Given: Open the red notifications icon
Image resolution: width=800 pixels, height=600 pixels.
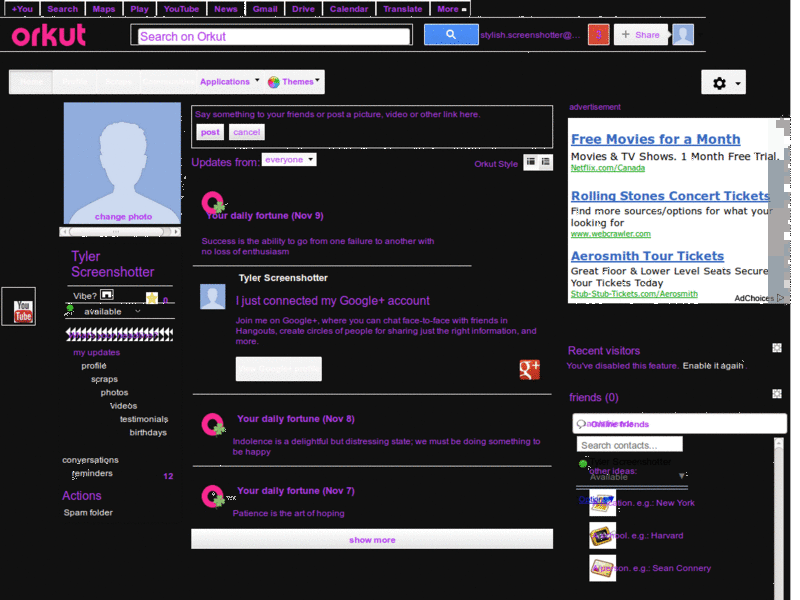Looking at the screenshot, I should pos(598,35).
